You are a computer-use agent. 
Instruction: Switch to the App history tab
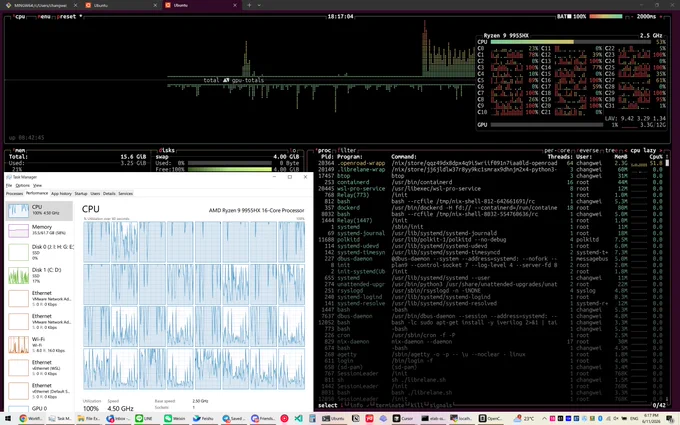[x=61, y=193]
